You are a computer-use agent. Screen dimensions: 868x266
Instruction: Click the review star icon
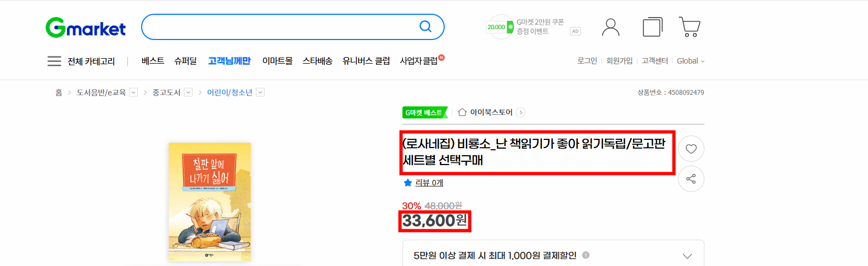pos(408,183)
